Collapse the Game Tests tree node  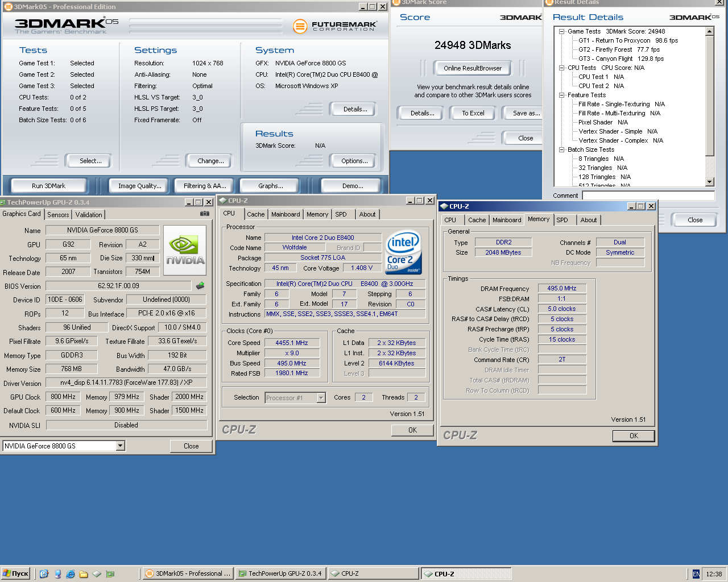561,31
